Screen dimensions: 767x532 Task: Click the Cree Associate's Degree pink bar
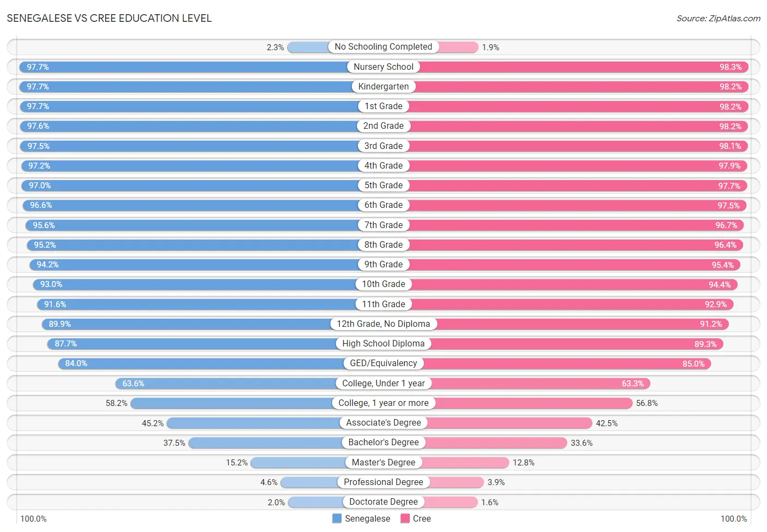point(488,423)
